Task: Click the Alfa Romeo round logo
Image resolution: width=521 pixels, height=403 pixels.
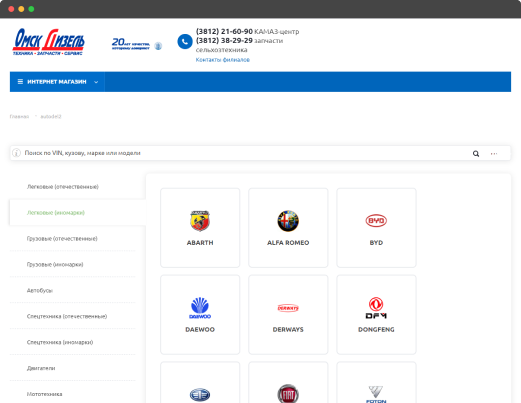Action: (288, 221)
